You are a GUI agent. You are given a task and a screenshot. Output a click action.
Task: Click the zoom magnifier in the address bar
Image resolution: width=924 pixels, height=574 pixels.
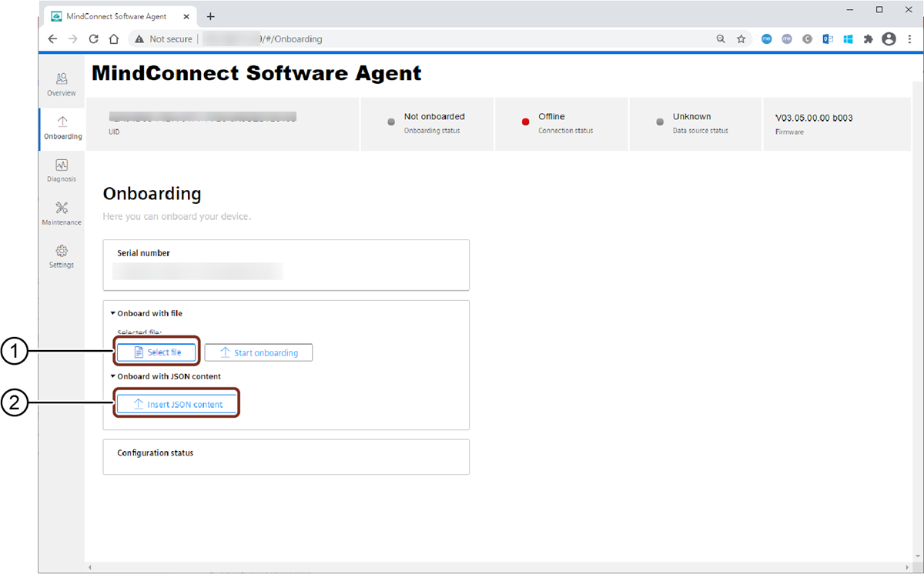(721, 38)
